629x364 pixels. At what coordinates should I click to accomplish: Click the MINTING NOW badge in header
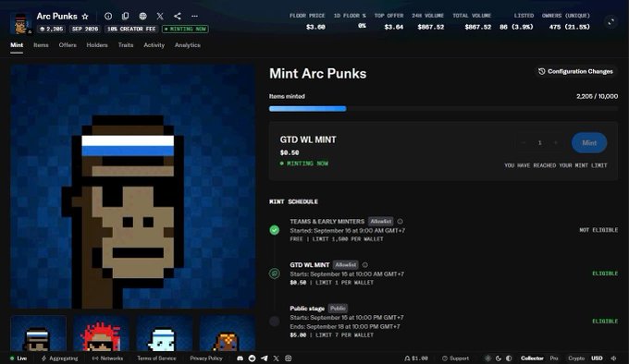click(x=185, y=29)
